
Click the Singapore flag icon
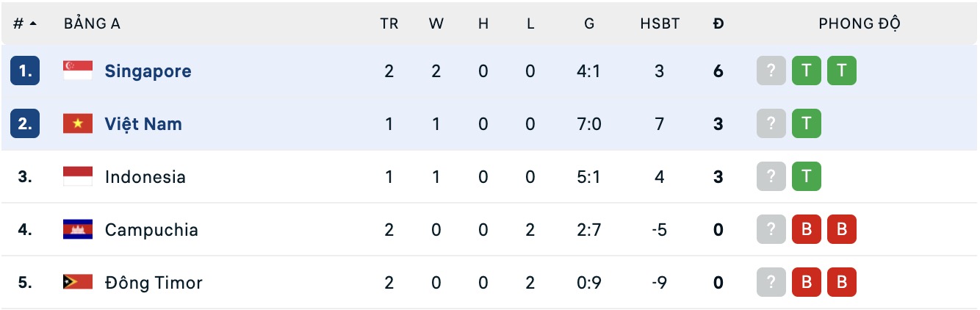[x=78, y=71]
